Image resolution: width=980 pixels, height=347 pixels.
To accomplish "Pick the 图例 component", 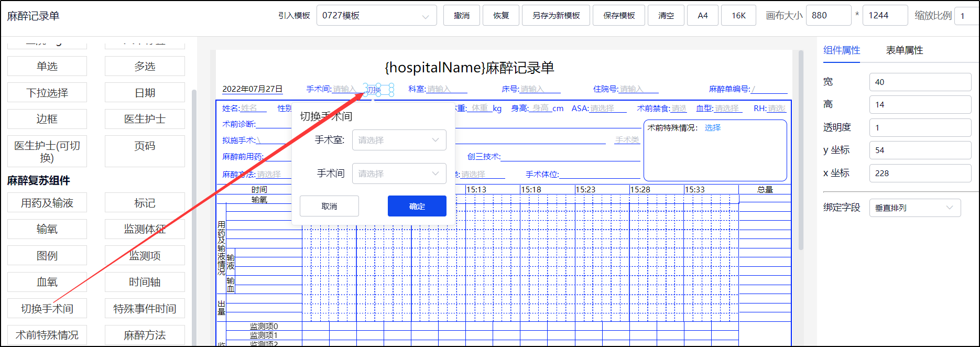I will [x=47, y=256].
